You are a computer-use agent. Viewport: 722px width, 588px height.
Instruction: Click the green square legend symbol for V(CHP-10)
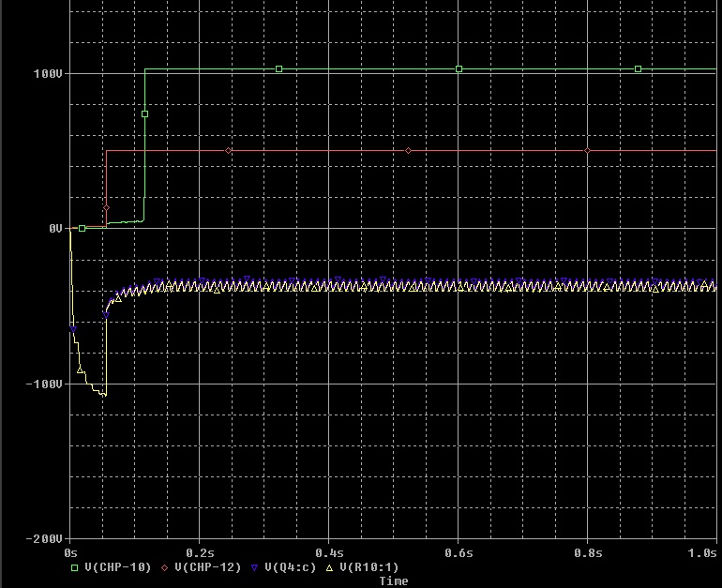pos(74,567)
